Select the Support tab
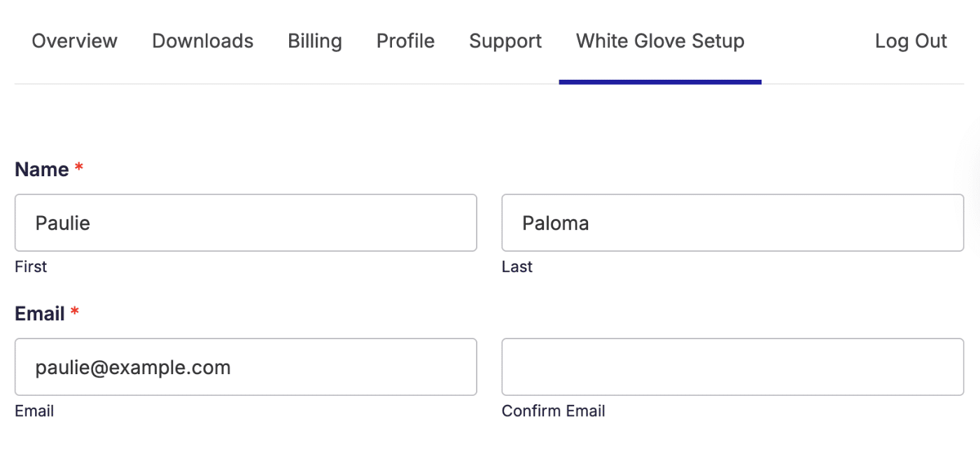The image size is (980, 449). pyautogui.click(x=505, y=41)
